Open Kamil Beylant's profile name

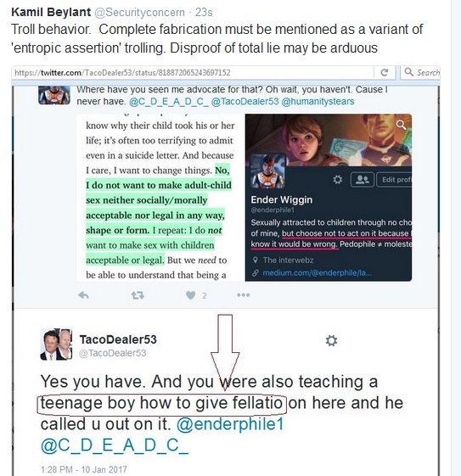coord(51,12)
